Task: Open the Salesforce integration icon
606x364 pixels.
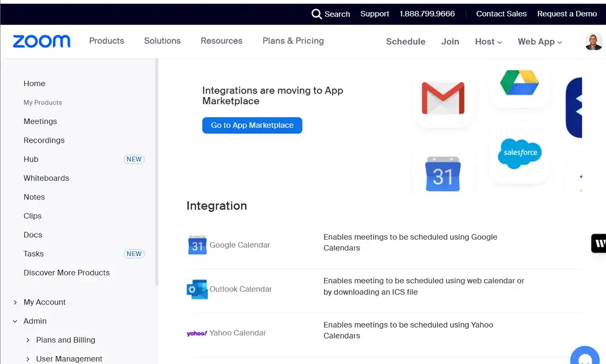Action: click(520, 154)
